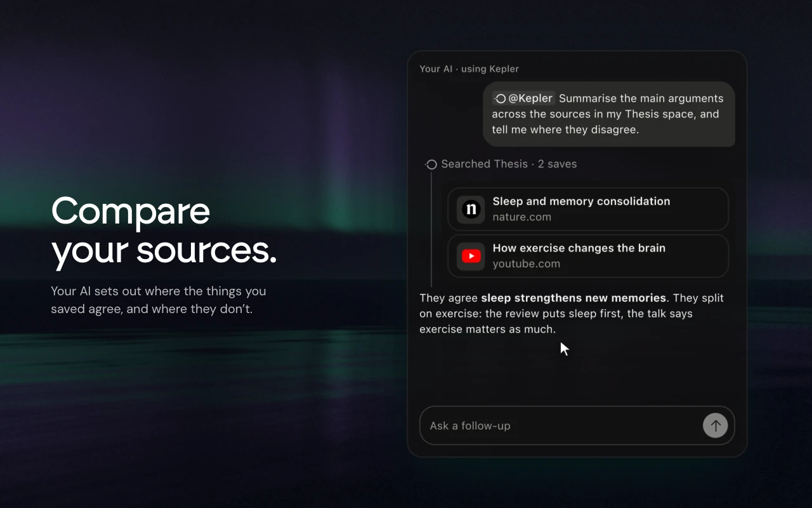Viewport: 812px width, 508px height.
Task: Click the user message about Thesis space
Action: [x=609, y=114]
